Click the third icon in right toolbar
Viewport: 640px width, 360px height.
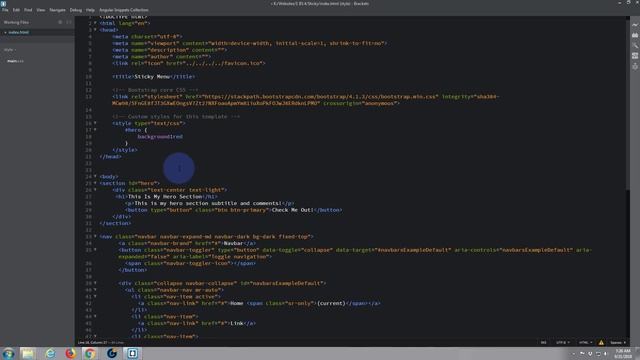(635, 45)
